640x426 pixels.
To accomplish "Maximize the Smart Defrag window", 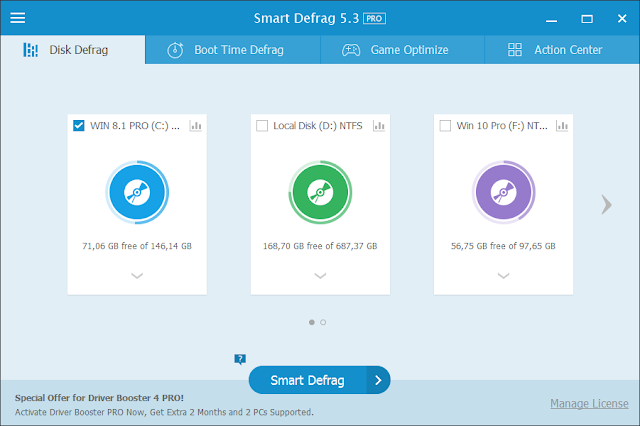I will [x=587, y=19].
